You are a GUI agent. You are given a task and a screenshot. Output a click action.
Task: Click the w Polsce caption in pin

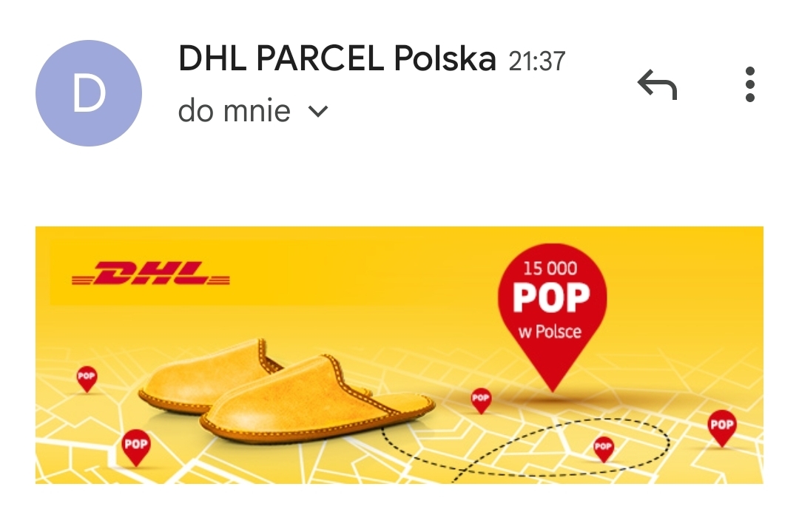click(x=550, y=331)
